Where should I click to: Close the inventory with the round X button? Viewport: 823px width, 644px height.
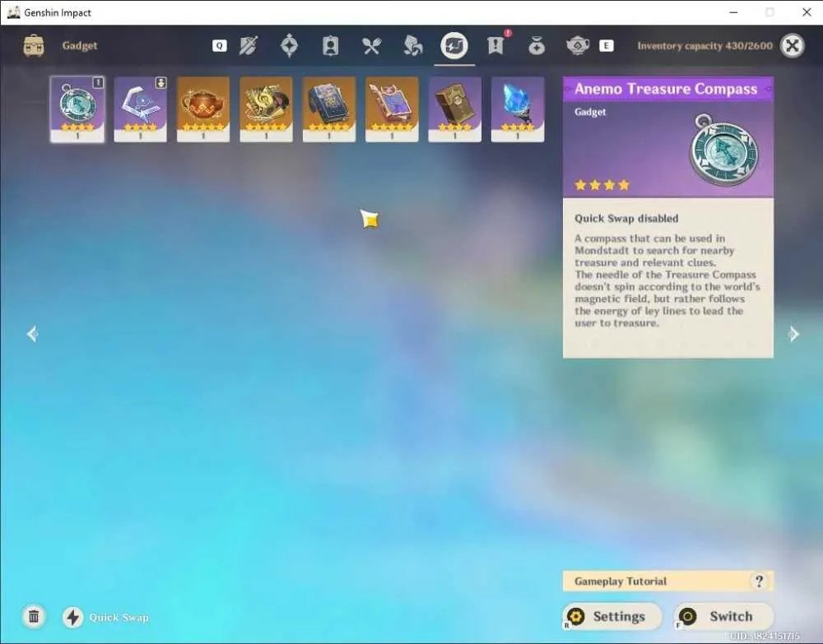pyautogui.click(x=792, y=45)
